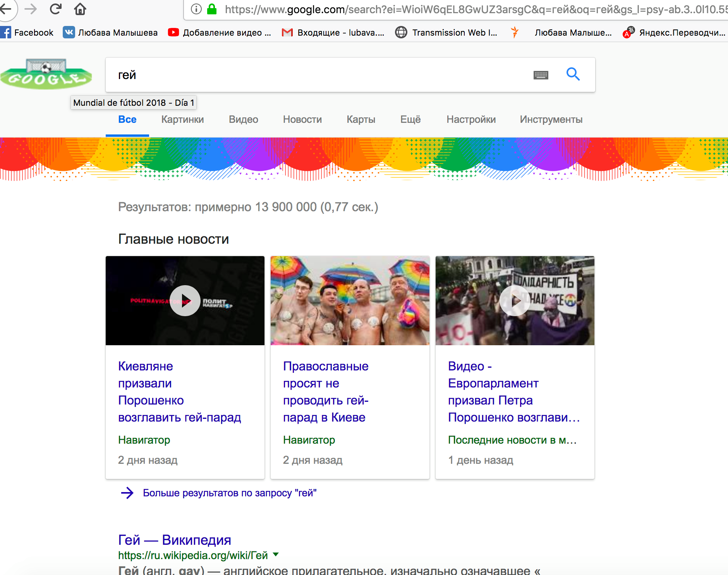The width and height of the screenshot is (728, 575).
Task: Click the blue search magnifier icon
Action: pyautogui.click(x=573, y=74)
